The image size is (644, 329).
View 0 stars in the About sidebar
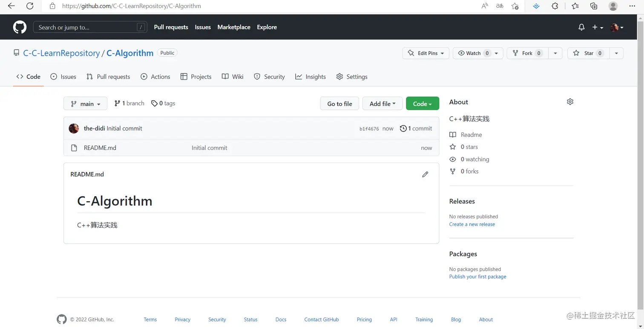coord(464,147)
